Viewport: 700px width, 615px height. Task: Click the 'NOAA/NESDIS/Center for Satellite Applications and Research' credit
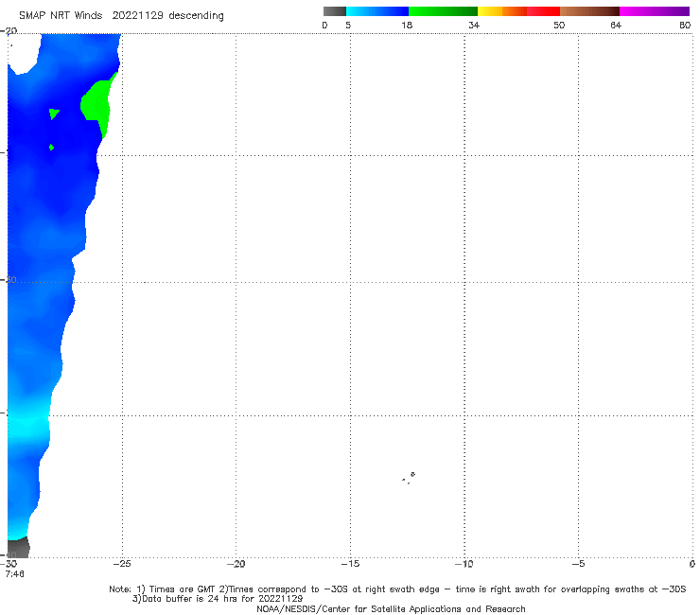pos(391,608)
